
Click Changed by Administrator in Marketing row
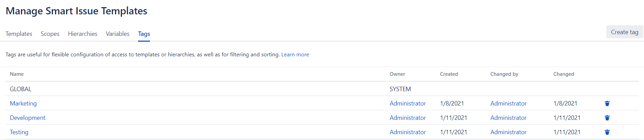[508, 103]
